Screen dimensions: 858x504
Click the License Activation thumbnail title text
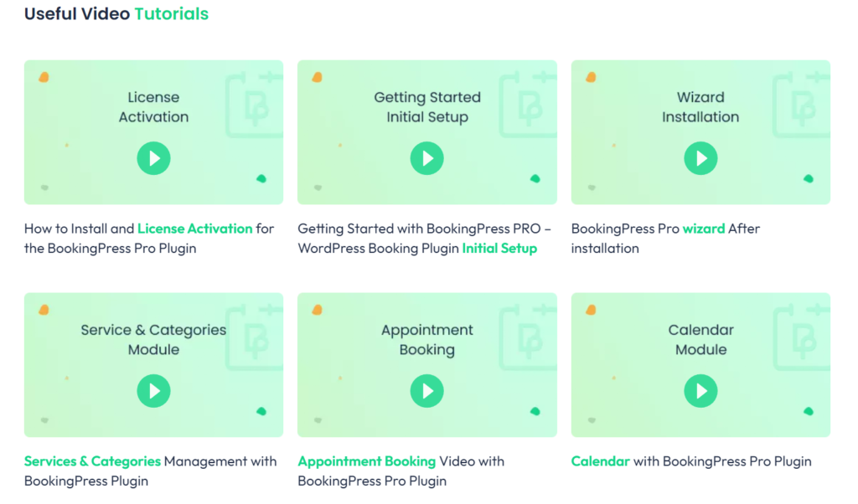coord(154,107)
